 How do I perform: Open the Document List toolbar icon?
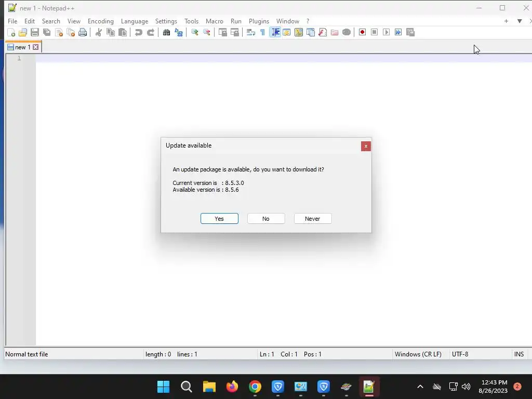tap(311, 32)
